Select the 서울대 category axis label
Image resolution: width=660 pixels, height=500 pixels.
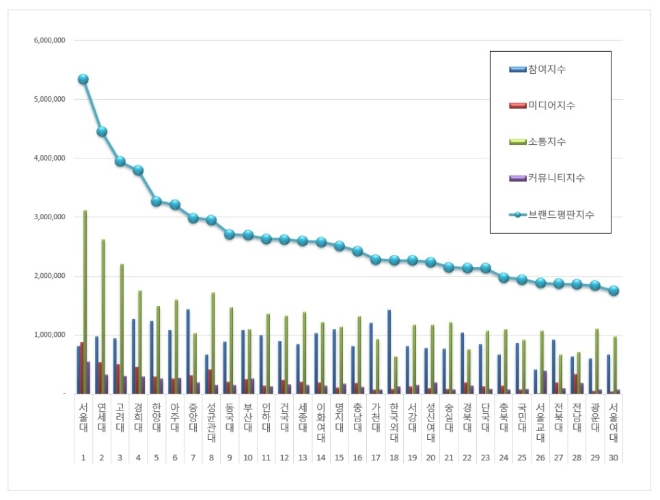click(83, 418)
